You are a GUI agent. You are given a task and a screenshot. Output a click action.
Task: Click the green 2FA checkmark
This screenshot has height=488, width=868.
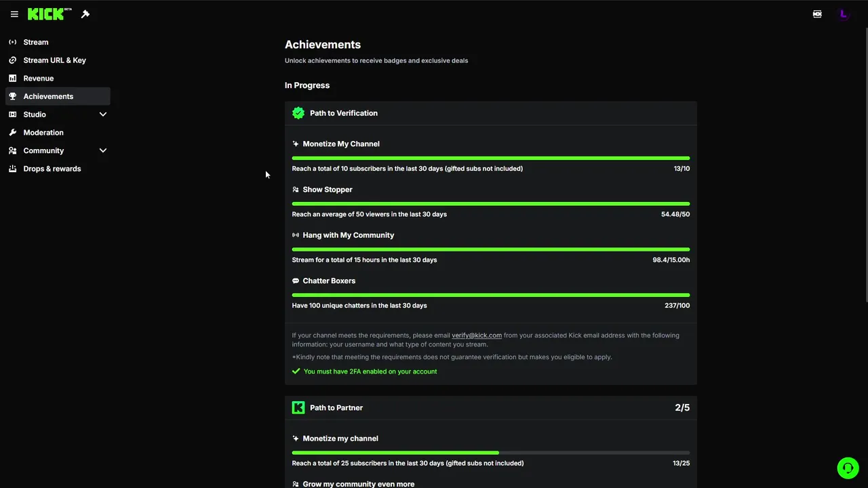click(x=296, y=371)
